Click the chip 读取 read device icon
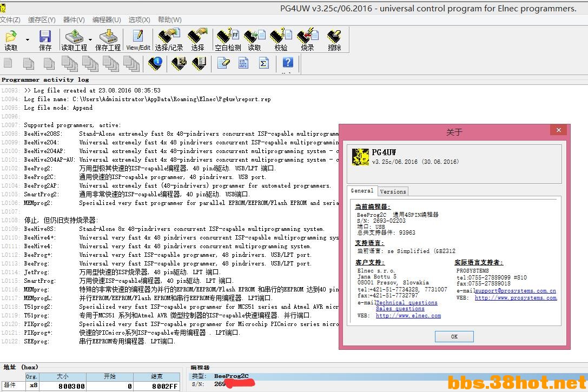Image resolution: width=588 pixels, height=392 pixels. pyautogui.click(x=255, y=39)
